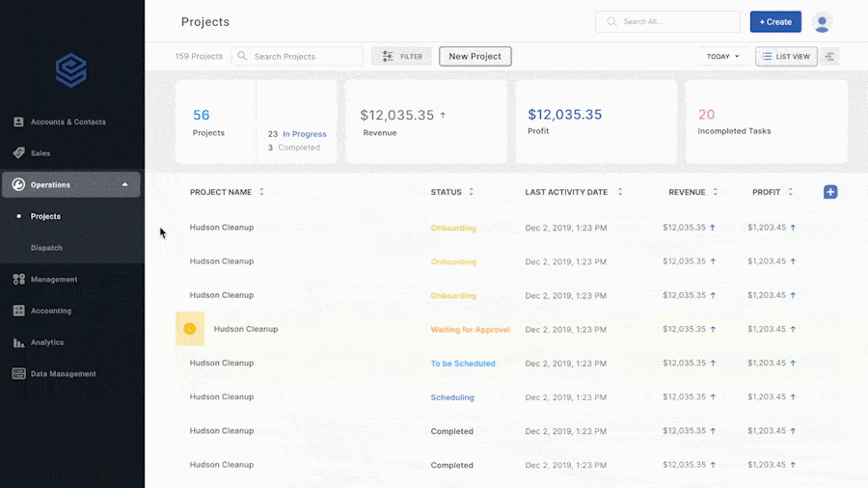Screen dimensions: 868x488
Task: Click the blue plus add-column icon
Action: [830, 192]
